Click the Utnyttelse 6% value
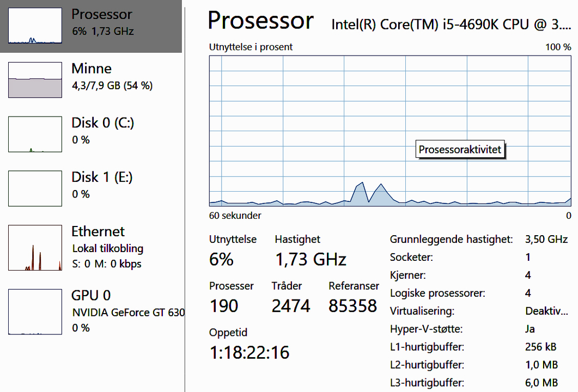Screen dimensions: 578x392 click(221, 259)
